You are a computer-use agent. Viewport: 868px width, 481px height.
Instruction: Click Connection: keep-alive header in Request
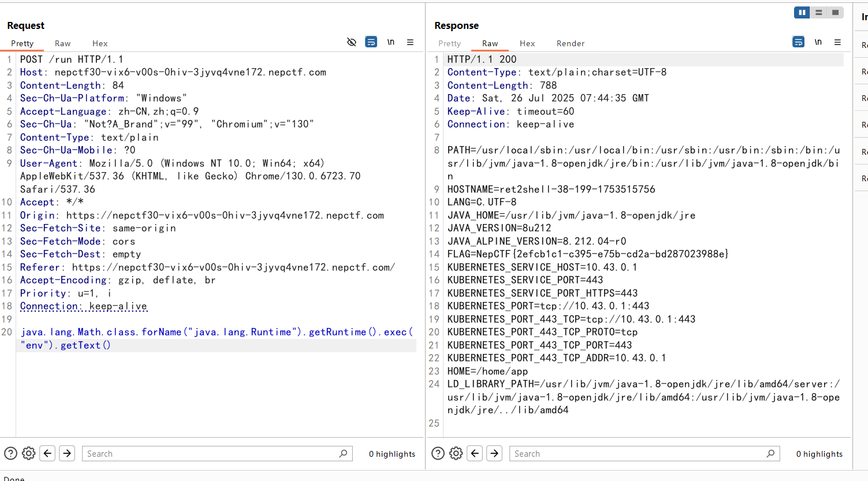(84, 306)
